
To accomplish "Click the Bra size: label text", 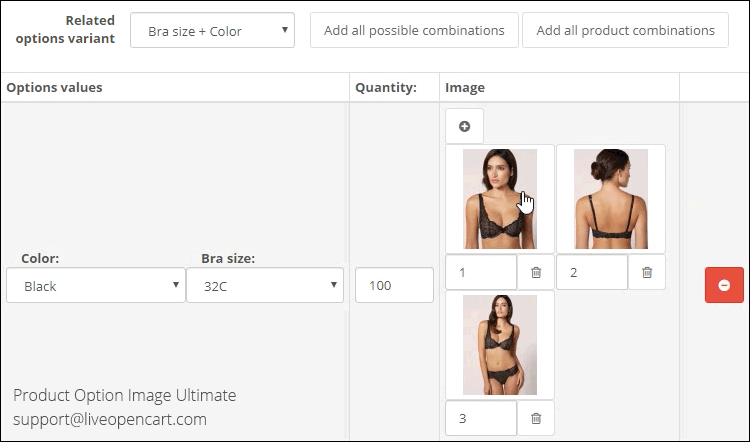I will click(x=228, y=258).
